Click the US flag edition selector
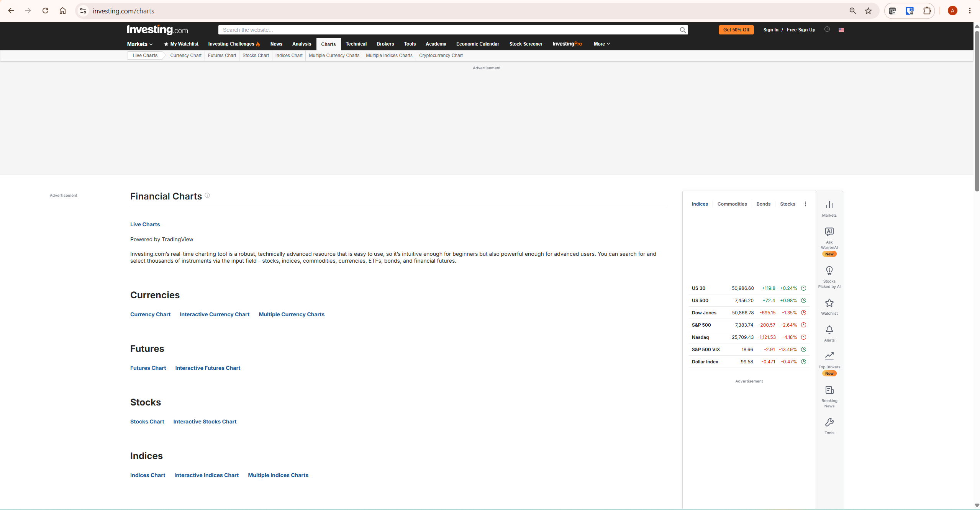980x510 pixels. click(x=841, y=30)
